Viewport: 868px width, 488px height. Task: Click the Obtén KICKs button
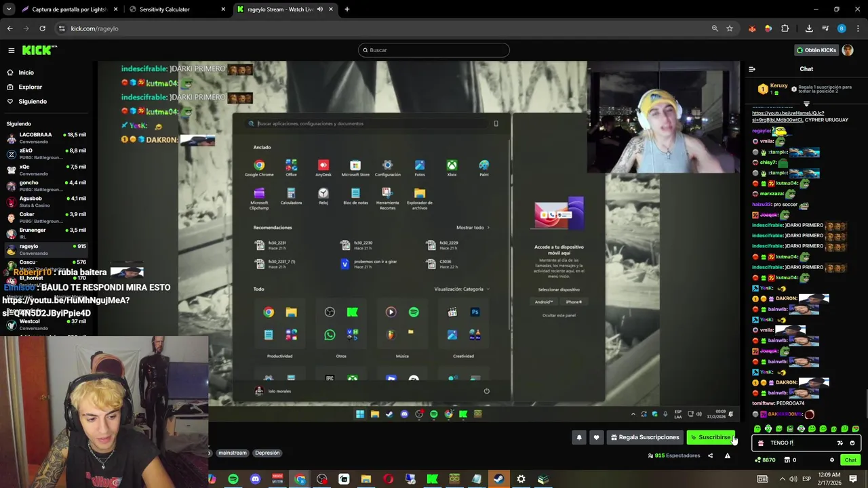pyautogui.click(x=816, y=50)
